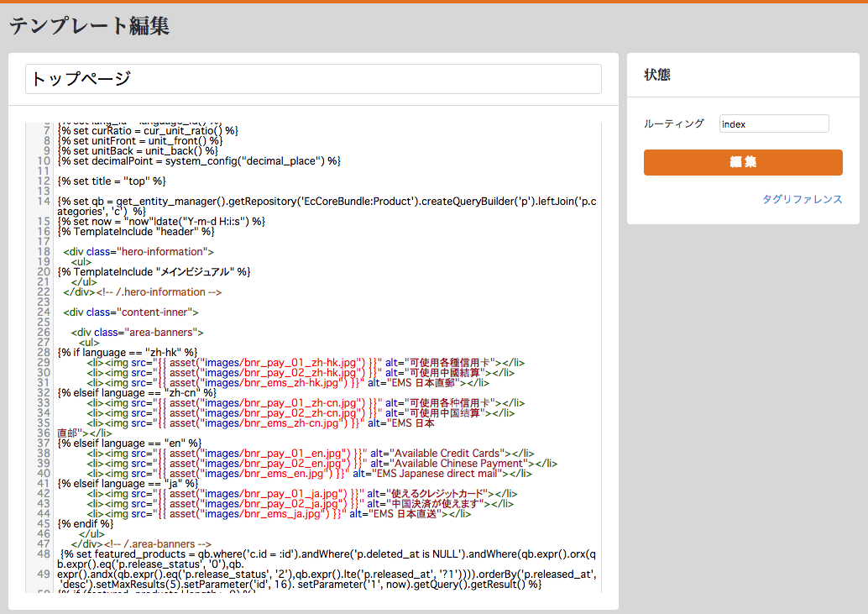Image resolution: width=868 pixels, height=614 pixels.
Task: Focus the ルーティング index input field
Action: 773,124
